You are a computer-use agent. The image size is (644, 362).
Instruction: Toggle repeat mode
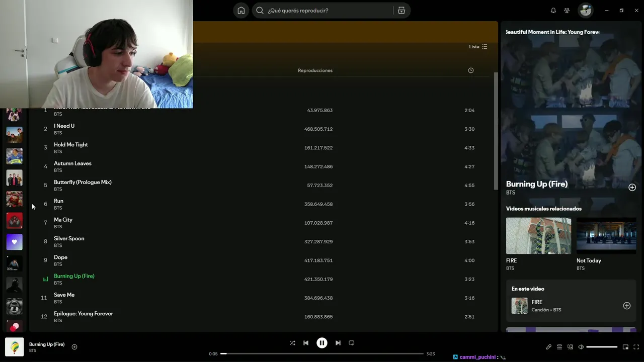pyautogui.click(x=352, y=343)
